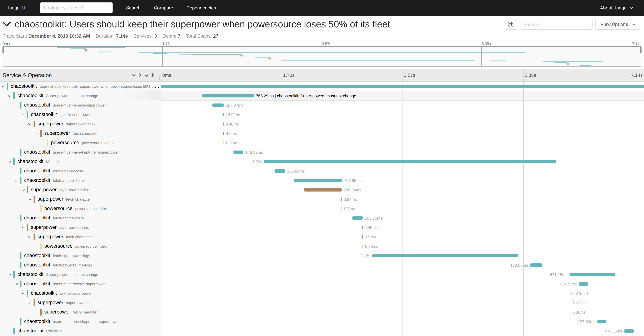Collapse all spans with double-chevron down icon
Screen dimensions: 644x336
tap(147, 75)
